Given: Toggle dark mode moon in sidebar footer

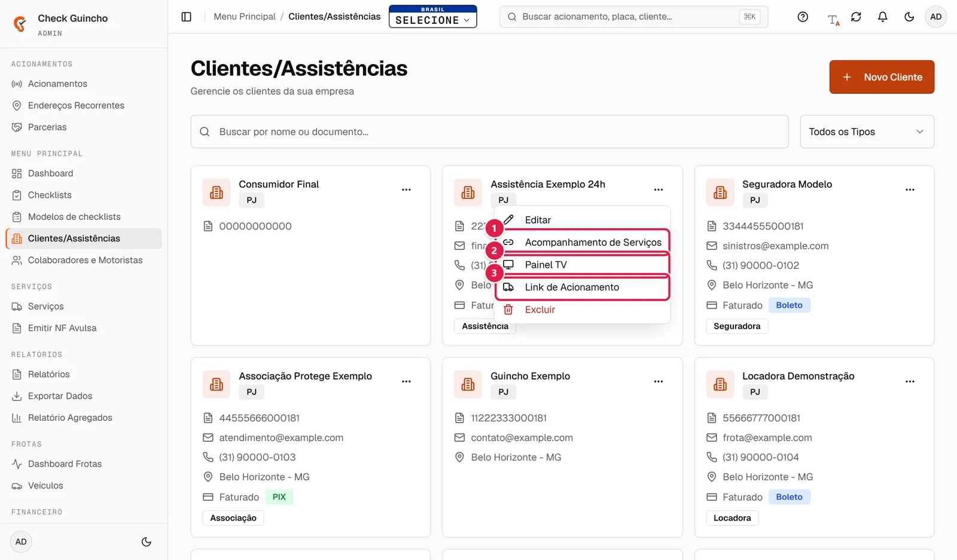Looking at the screenshot, I should click(146, 542).
